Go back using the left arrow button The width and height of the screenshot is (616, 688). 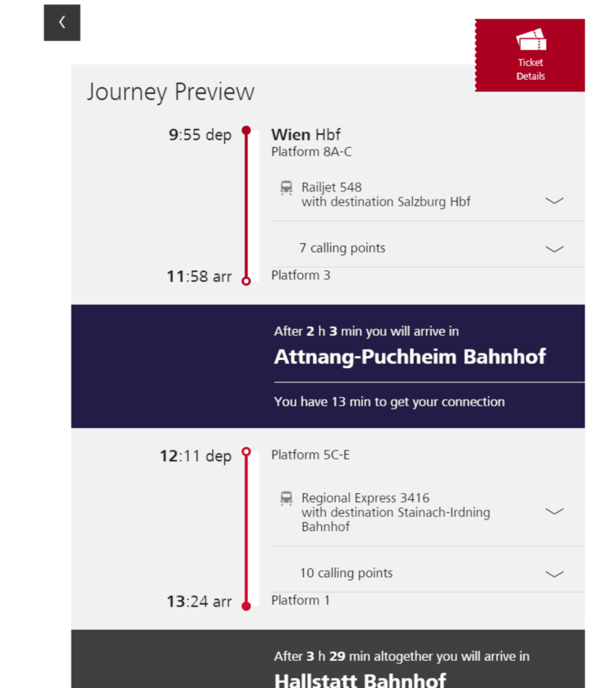[x=62, y=23]
